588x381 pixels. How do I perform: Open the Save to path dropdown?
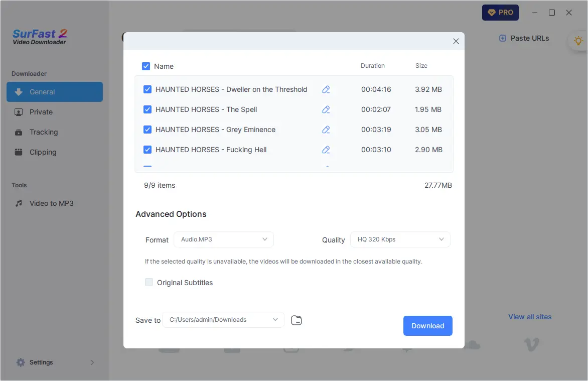(x=223, y=320)
